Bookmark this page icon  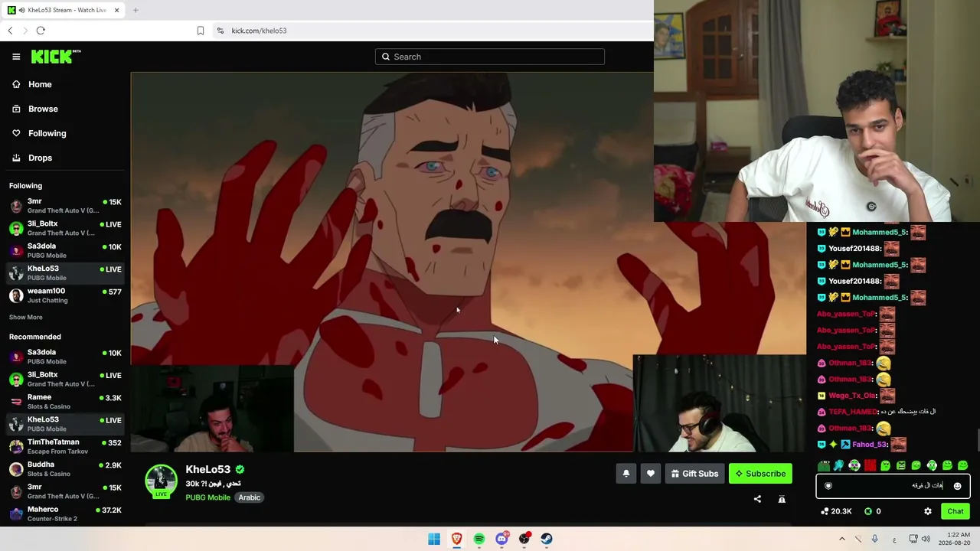201,31
